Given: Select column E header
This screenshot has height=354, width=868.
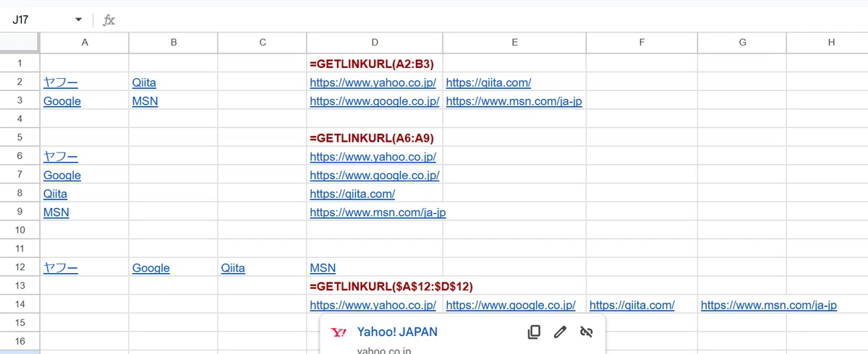Looking at the screenshot, I should pos(515,43).
